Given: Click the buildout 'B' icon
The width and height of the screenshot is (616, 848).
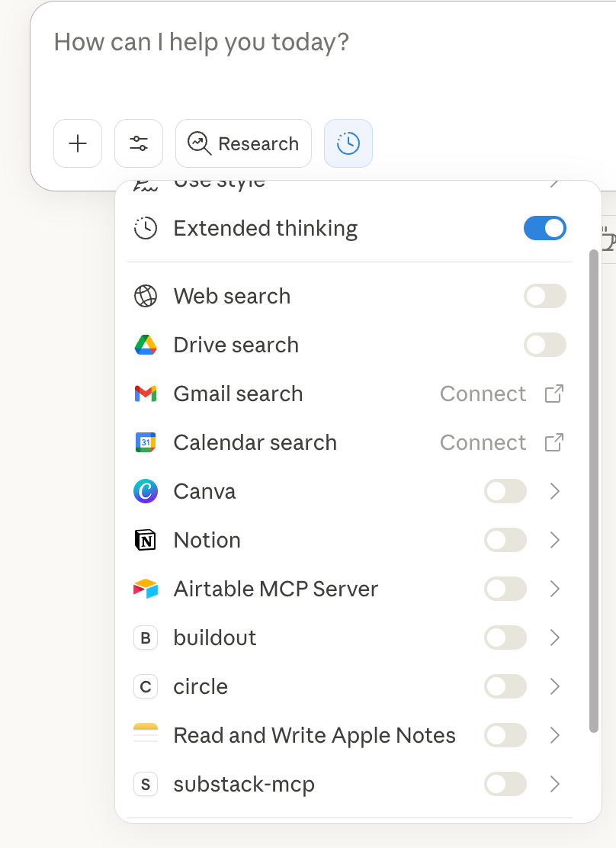Looking at the screenshot, I should pyautogui.click(x=146, y=638).
